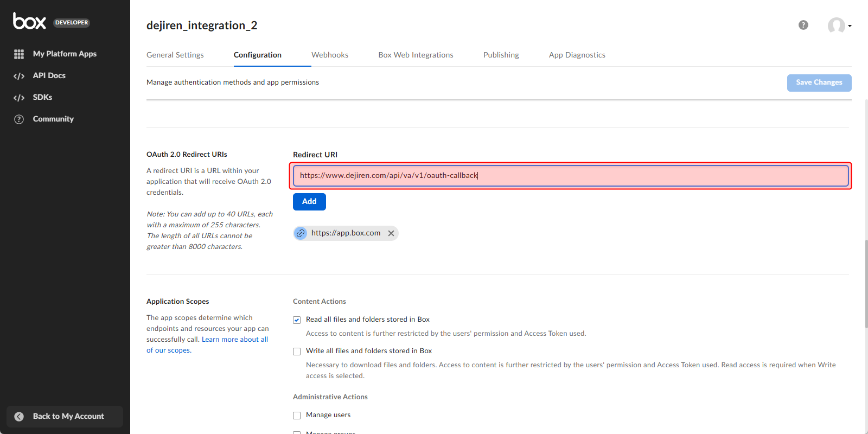868x434 pixels.
Task: Open the Webhooks tab
Action: [x=330, y=55]
